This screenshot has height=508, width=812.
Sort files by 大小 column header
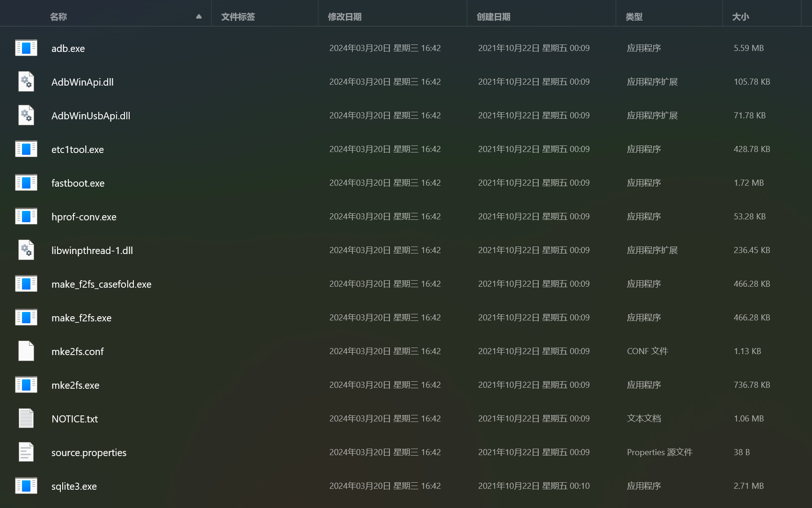coord(740,17)
